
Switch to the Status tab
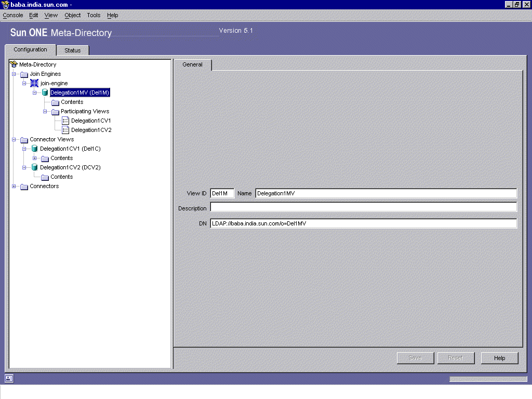[73, 50]
